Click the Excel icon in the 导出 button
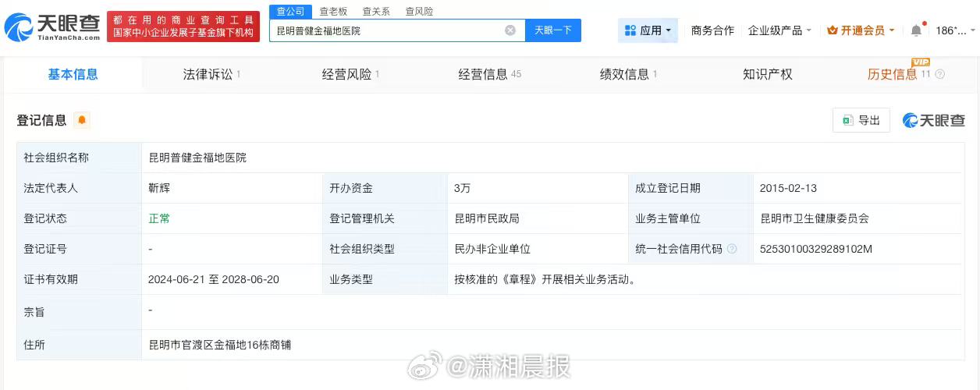Screen dimensions: 980x390 point(848,120)
